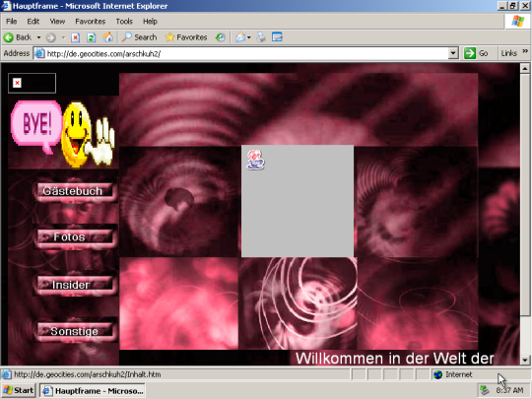Stop loading the page
The image size is (532, 399).
pyautogui.click(x=75, y=37)
